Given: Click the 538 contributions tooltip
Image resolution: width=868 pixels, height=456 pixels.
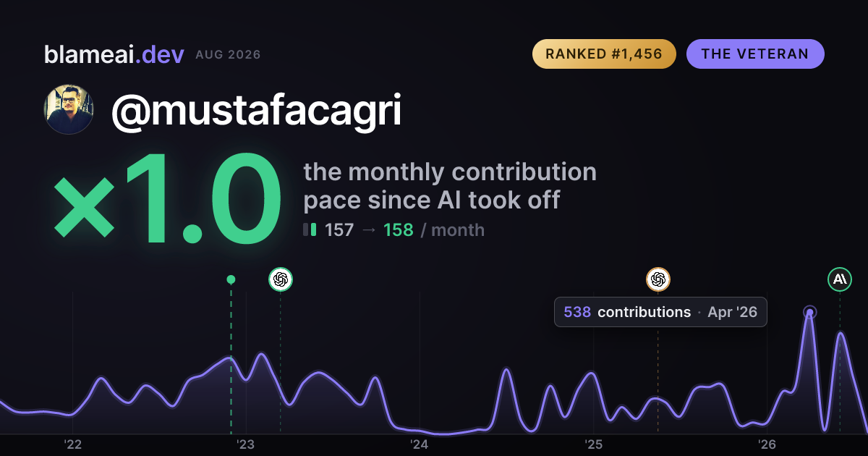Looking at the screenshot, I should [660, 312].
